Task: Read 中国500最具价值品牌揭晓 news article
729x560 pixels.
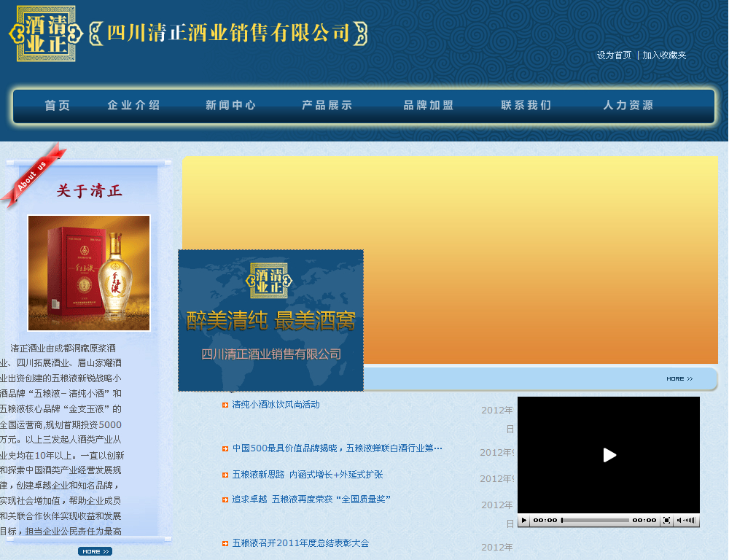Action: [337, 448]
